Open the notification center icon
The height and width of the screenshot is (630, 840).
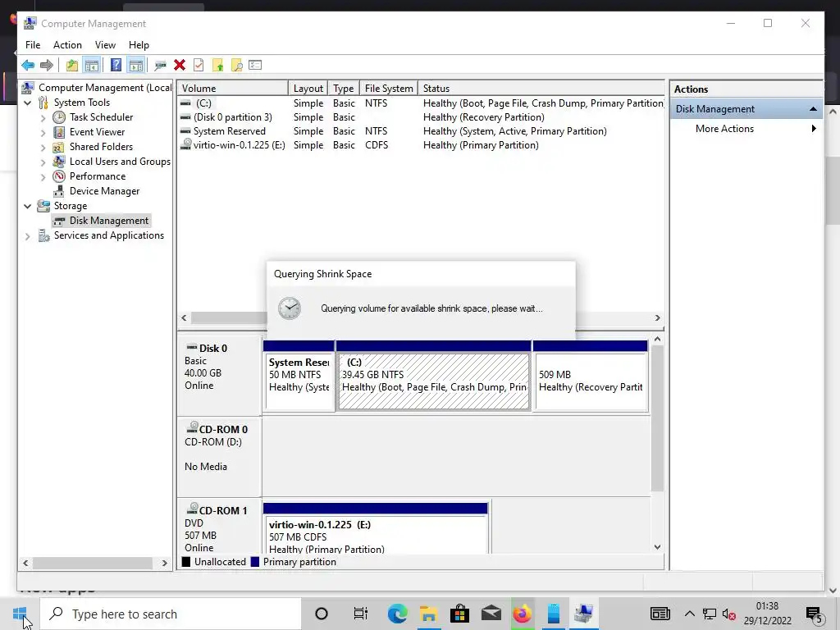pos(814,614)
